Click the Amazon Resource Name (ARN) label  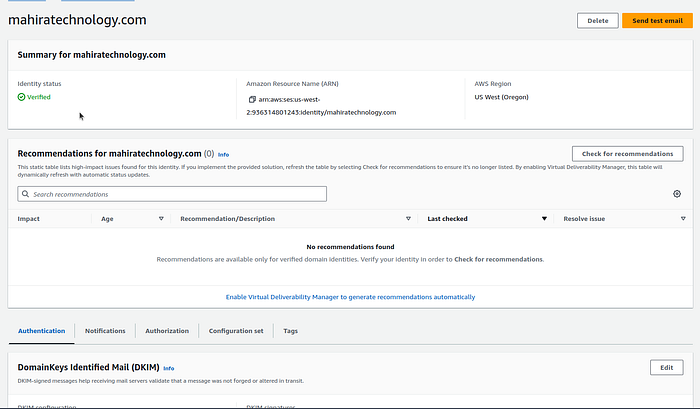(292, 83)
